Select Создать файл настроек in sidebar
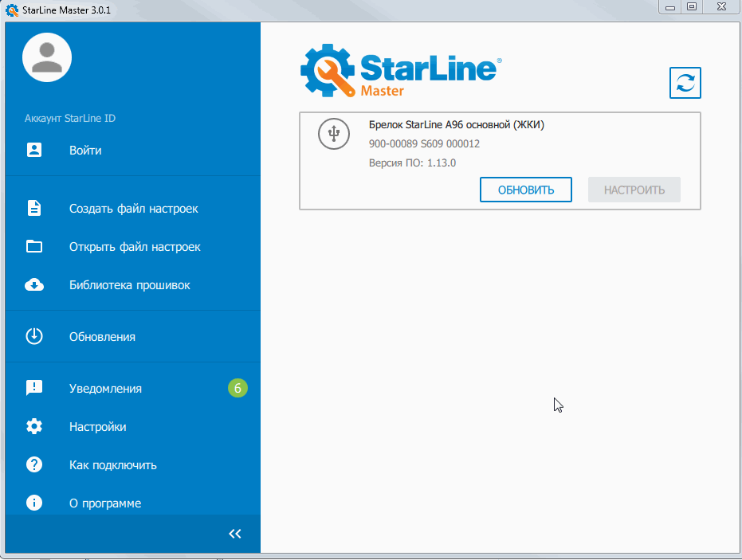The width and height of the screenshot is (742, 560). [x=133, y=209]
